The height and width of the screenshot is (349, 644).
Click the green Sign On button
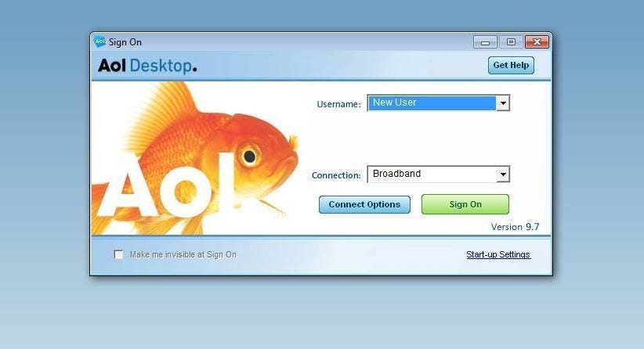tap(465, 204)
